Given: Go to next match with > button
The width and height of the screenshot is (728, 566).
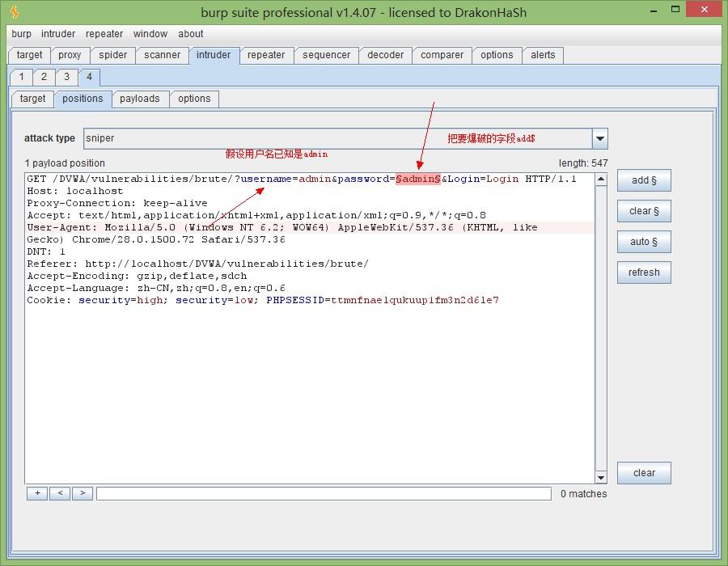Looking at the screenshot, I should coord(83,493).
